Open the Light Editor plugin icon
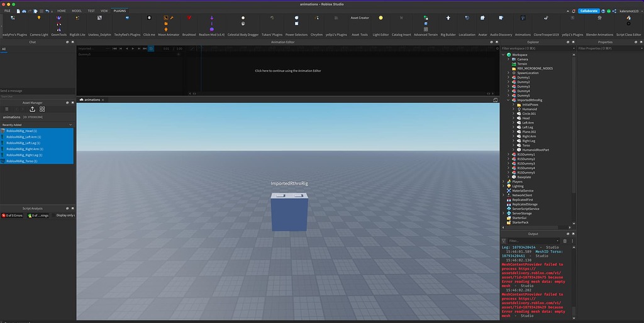Image resolution: width=644 pixels, height=323 pixels. [380, 18]
